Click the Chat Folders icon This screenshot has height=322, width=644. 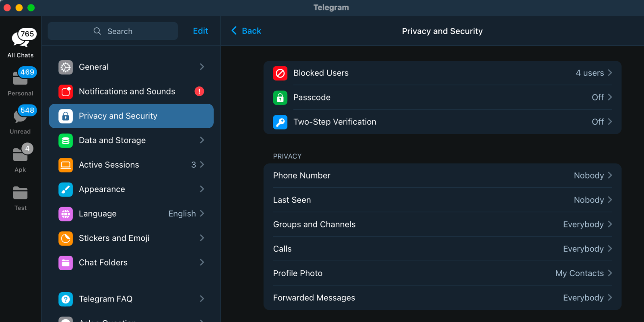point(66,263)
